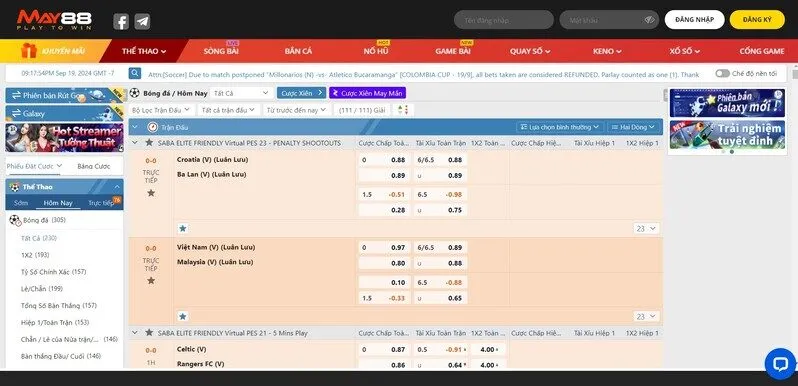Expand the Bộ Lọc Trận Đấu dropdown
The image size is (798, 386).
click(x=160, y=109)
